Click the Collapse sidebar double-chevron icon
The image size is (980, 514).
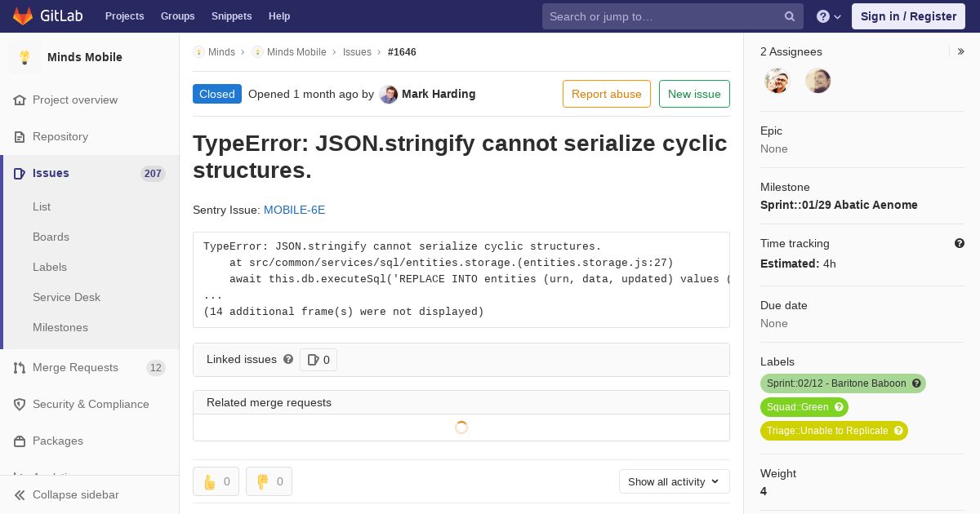coord(20,494)
